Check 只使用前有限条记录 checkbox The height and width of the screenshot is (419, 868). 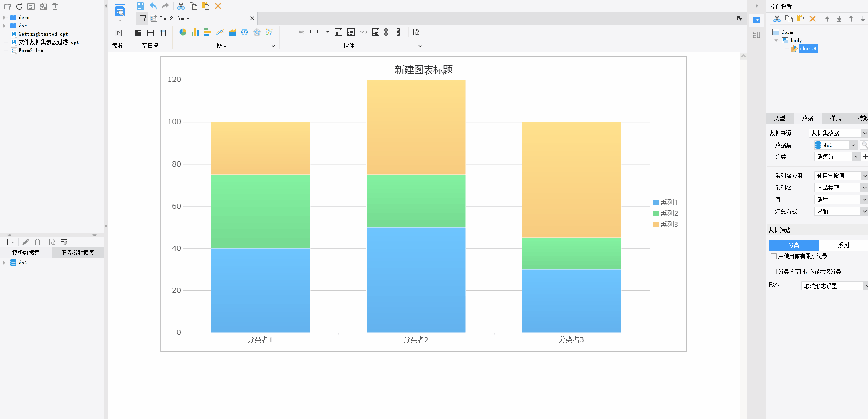[773, 257]
